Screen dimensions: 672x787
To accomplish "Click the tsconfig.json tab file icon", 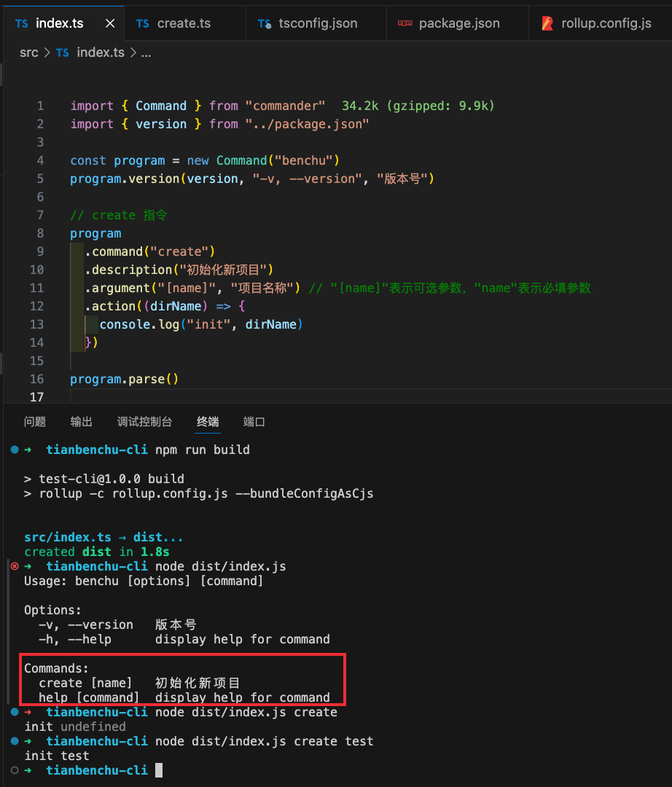I will pyautogui.click(x=265, y=23).
